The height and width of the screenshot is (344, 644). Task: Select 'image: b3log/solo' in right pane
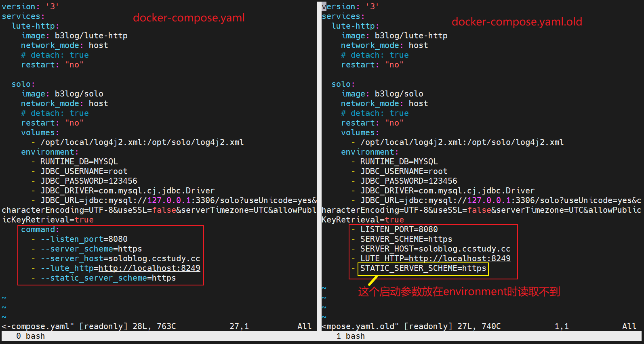382,94
